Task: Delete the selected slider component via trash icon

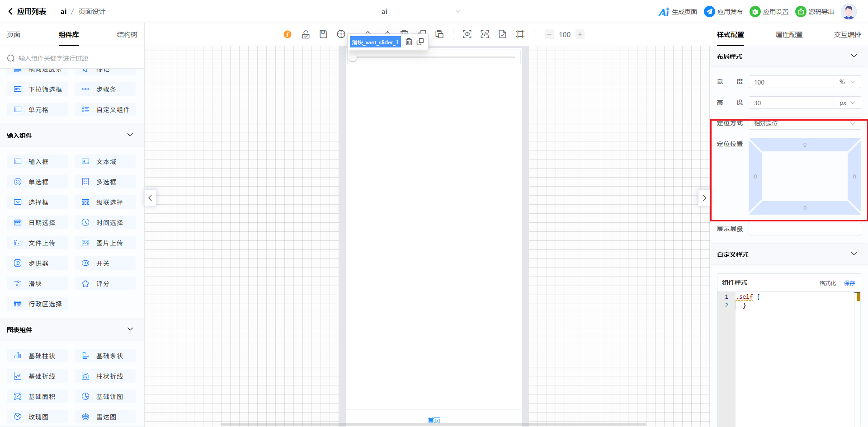Action: 409,42
